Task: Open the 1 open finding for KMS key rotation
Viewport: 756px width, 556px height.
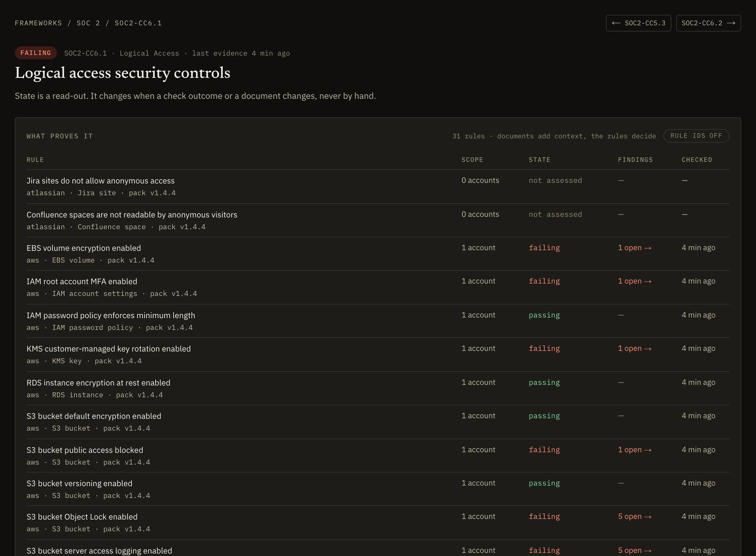Action: 635,348
